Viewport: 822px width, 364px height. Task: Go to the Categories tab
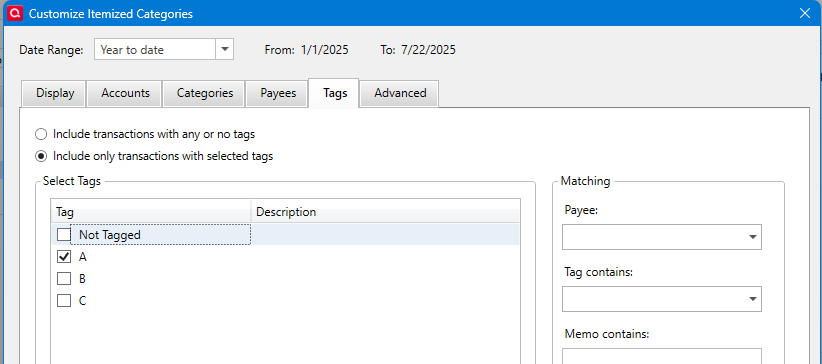pyautogui.click(x=204, y=93)
